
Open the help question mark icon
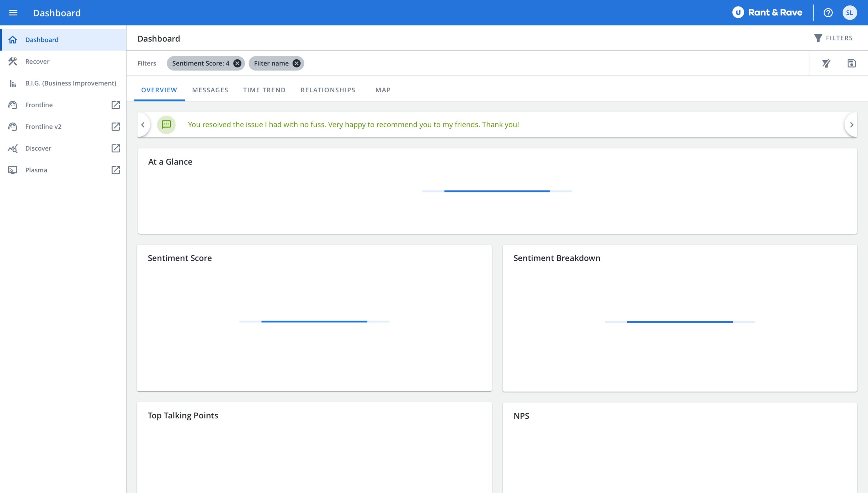coord(828,13)
